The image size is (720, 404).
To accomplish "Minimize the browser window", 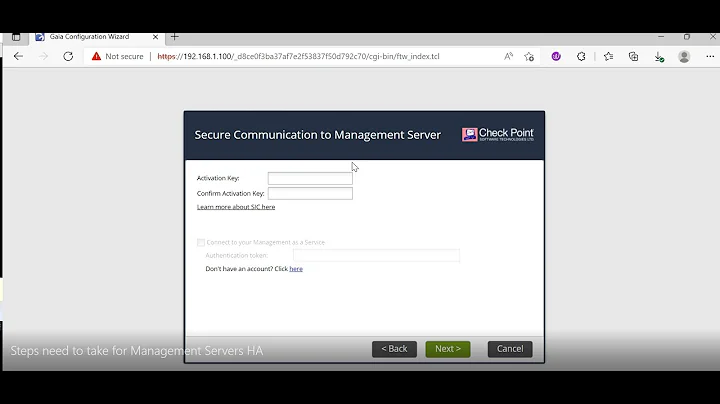I will click(x=661, y=37).
